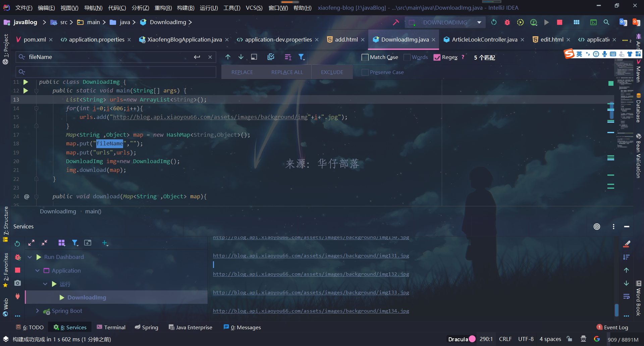Image resolution: width=644 pixels, height=346 pixels.
Task: Expand the Spring Boot node
Action: pyautogui.click(x=37, y=311)
